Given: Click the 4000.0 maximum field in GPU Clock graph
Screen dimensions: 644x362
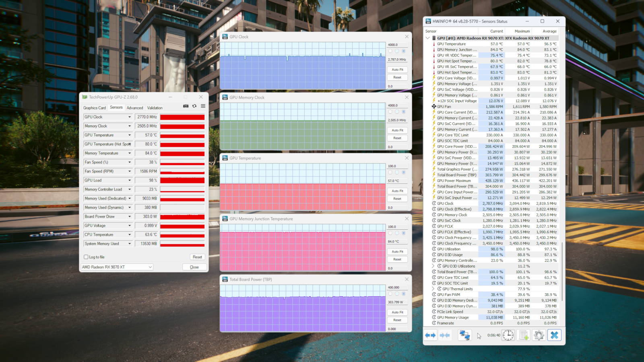Looking at the screenshot, I should click(x=397, y=45).
